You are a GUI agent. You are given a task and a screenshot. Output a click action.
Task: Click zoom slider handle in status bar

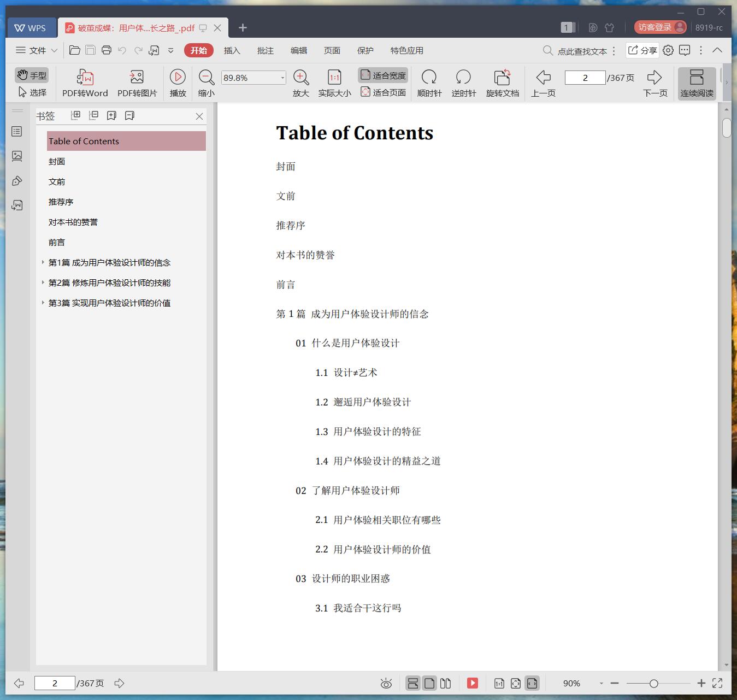(x=653, y=683)
